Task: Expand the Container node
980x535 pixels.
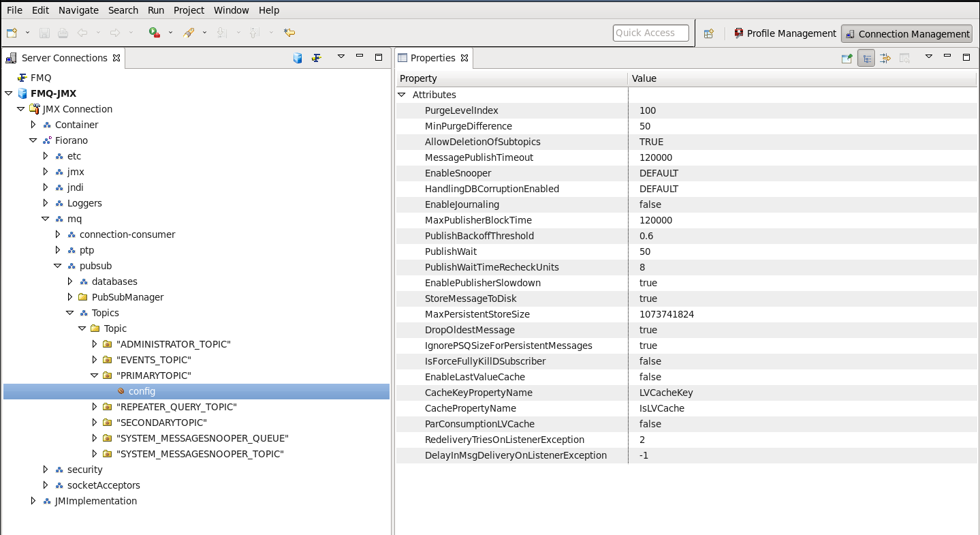Action: 33,125
